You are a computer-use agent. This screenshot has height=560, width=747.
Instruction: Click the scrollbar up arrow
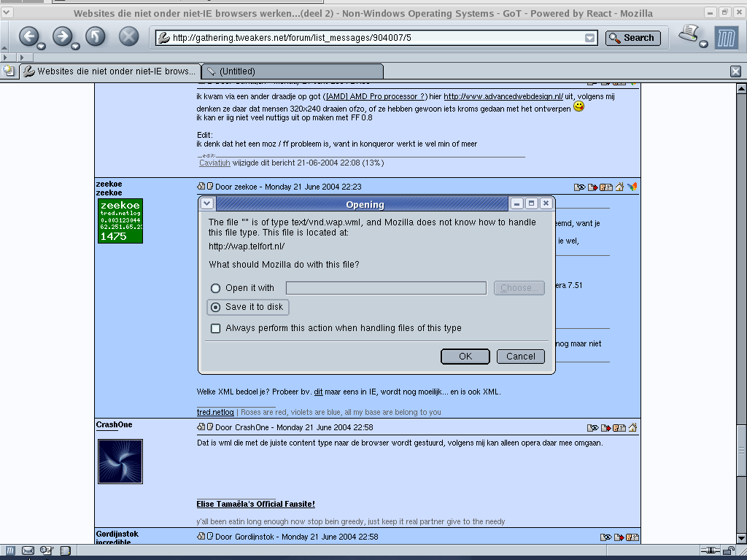[741, 89]
